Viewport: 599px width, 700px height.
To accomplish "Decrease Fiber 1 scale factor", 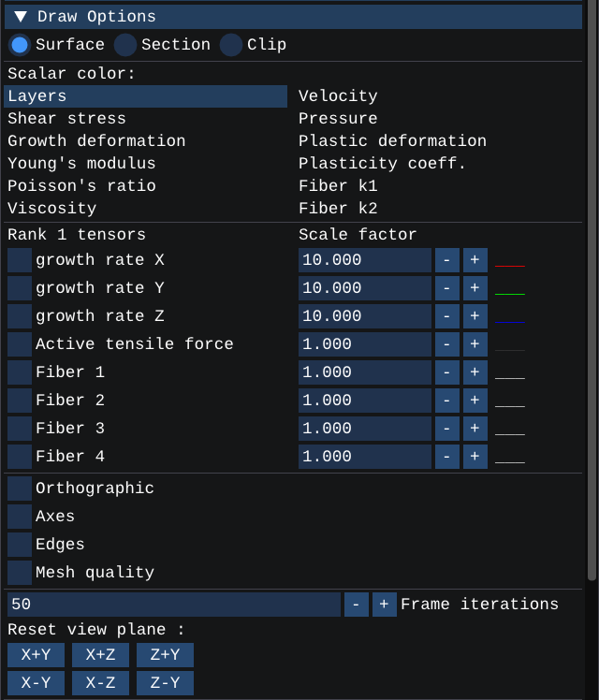I will (447, 372).
